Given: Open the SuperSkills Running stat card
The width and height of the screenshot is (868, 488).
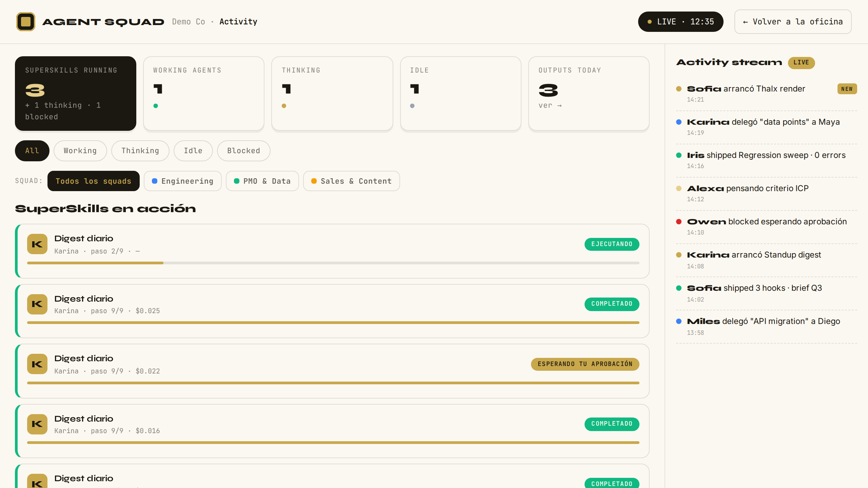Looking at the screenshot, I should pos(76,94).
